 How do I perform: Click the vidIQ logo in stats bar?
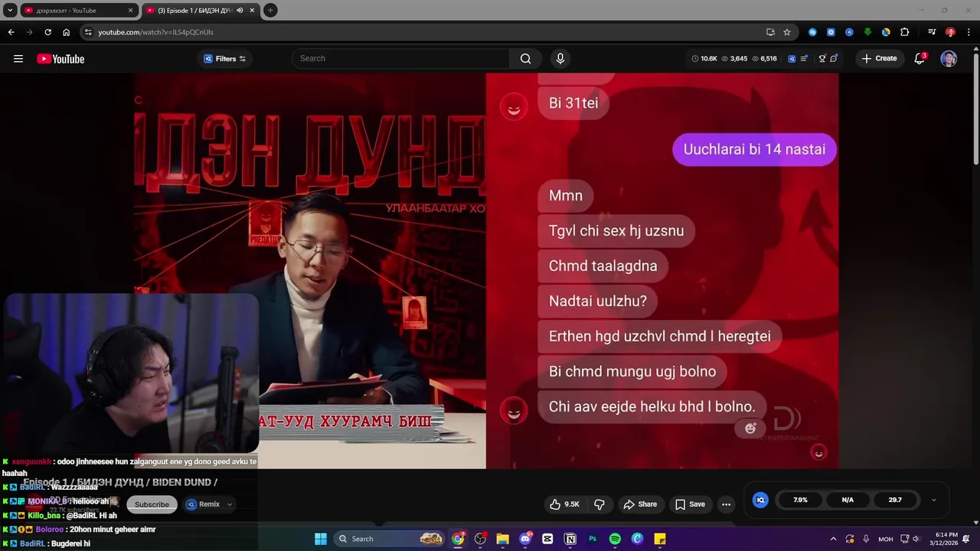(x=760, y=500)
